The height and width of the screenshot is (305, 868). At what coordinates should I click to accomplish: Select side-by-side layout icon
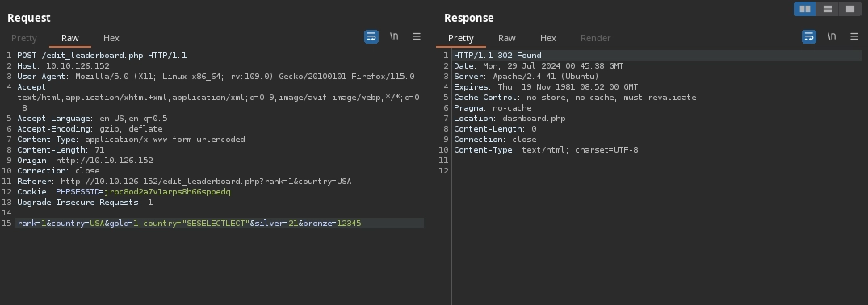tap(805, 9)
